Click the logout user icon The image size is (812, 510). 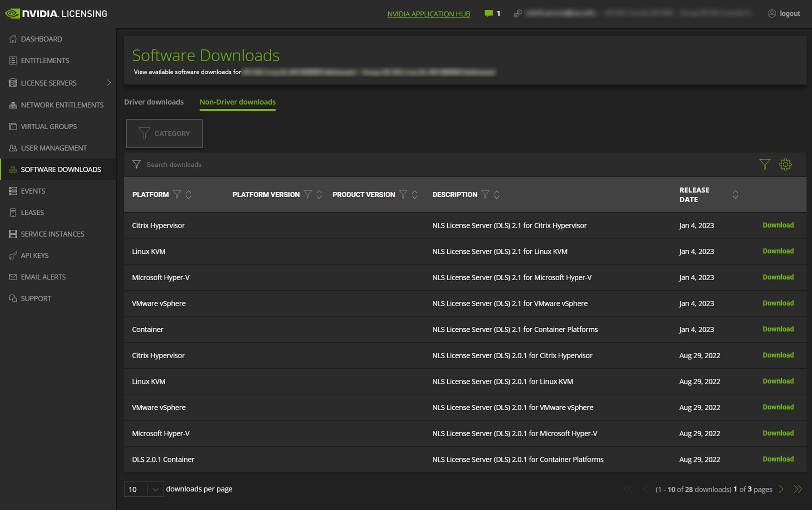coord(772,14)
